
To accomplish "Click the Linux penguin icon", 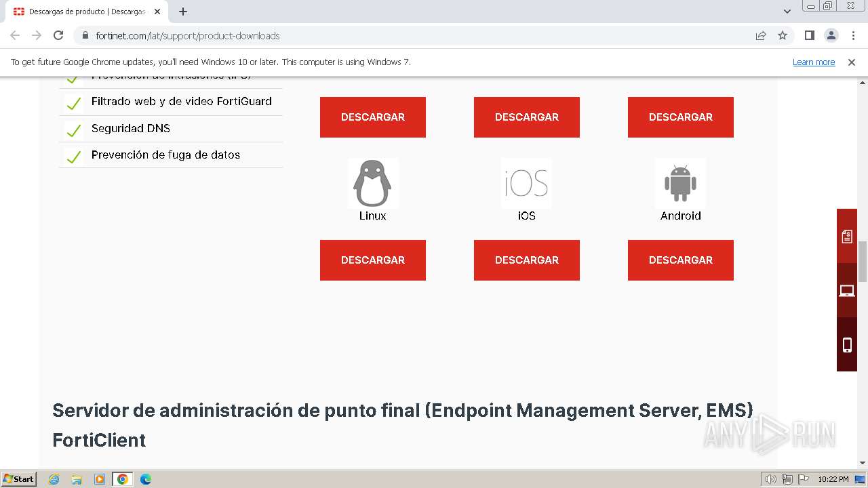I will point(373,183).
